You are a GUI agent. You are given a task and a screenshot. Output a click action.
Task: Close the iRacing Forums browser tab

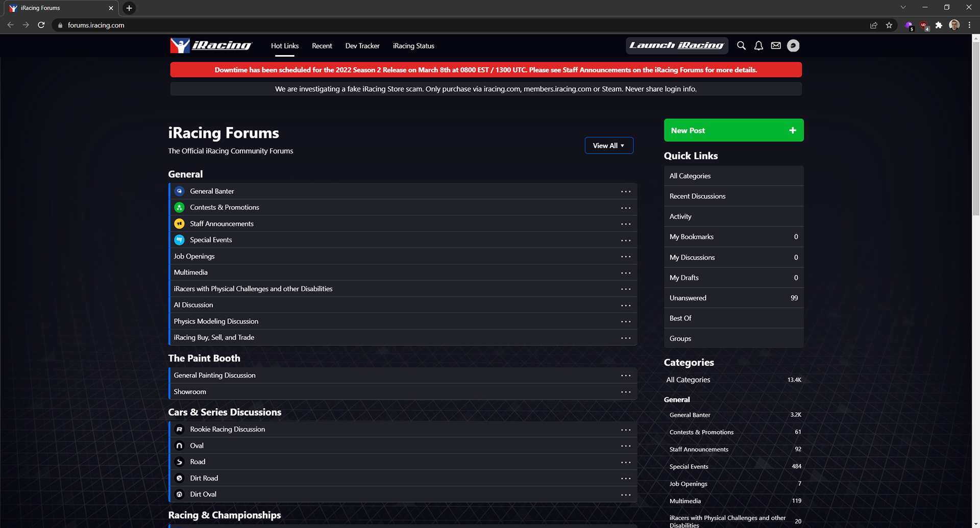[x=111, y=8]
